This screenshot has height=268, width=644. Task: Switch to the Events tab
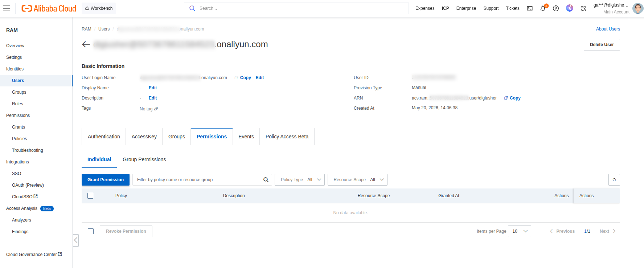246,137
